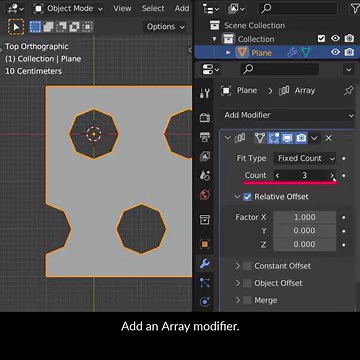360x360 pixels.
Task: Open the Output properties tab
Action: [205, 137]
